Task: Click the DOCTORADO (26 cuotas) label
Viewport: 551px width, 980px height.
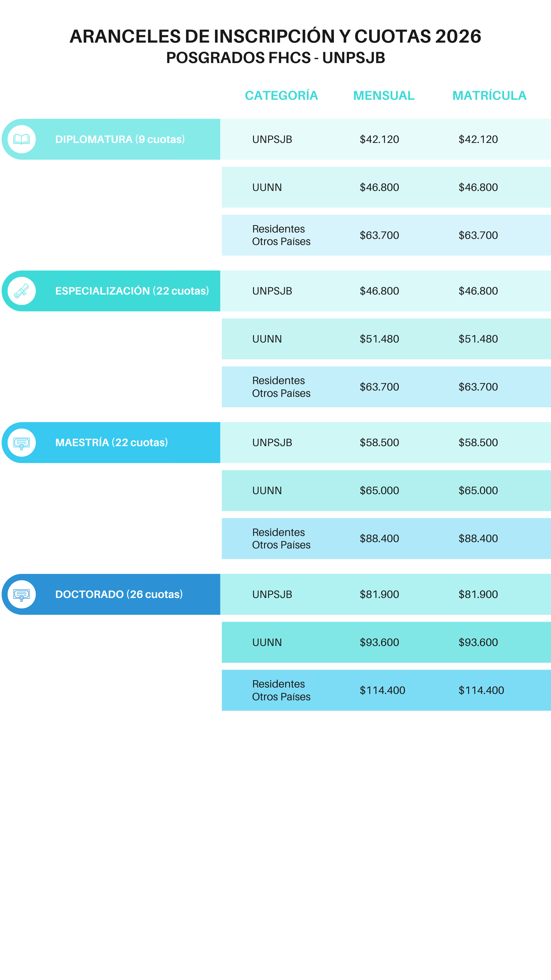Action: click(119, 594)
